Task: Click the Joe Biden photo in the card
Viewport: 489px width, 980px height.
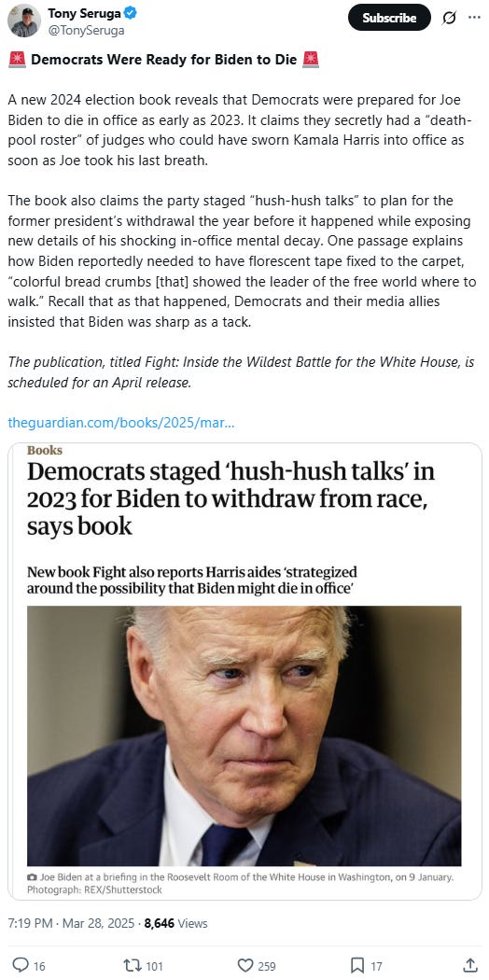Action: point(244,735)
